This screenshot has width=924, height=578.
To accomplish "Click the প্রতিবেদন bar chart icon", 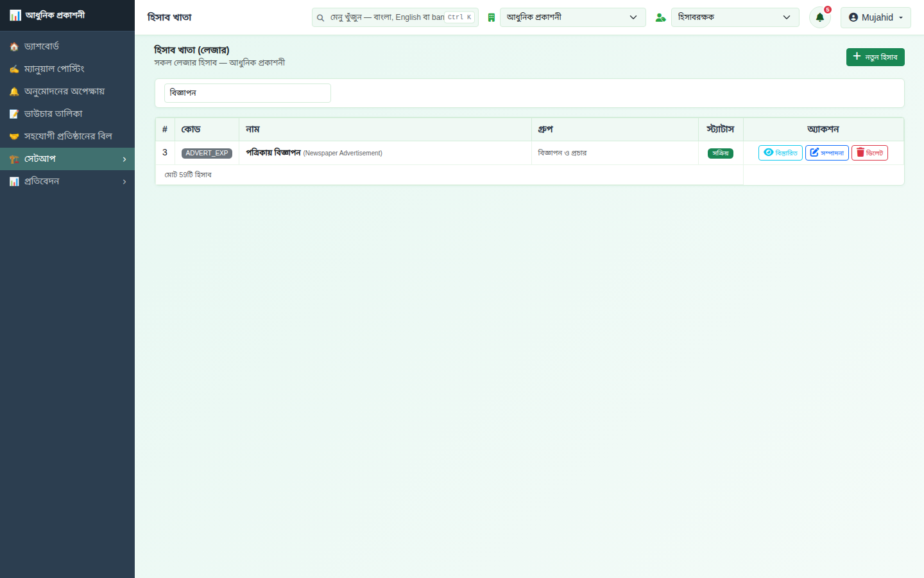I will pos(14,182).
